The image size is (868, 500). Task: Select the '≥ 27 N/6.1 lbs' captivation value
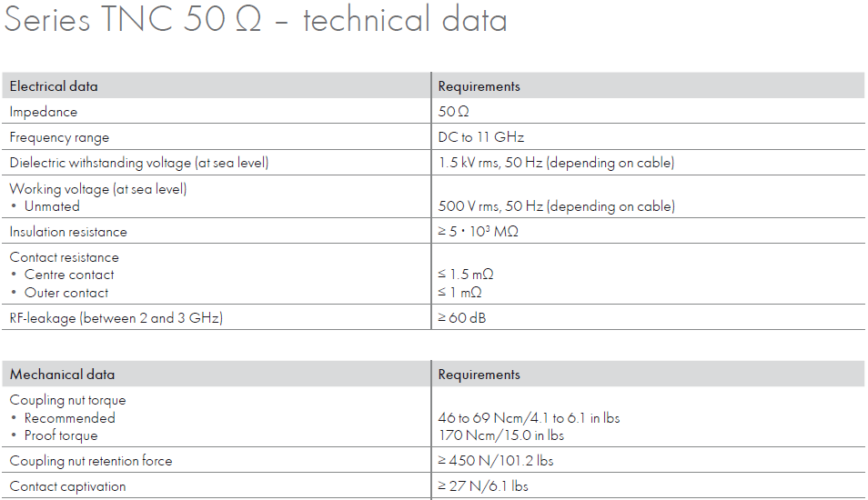483,486
